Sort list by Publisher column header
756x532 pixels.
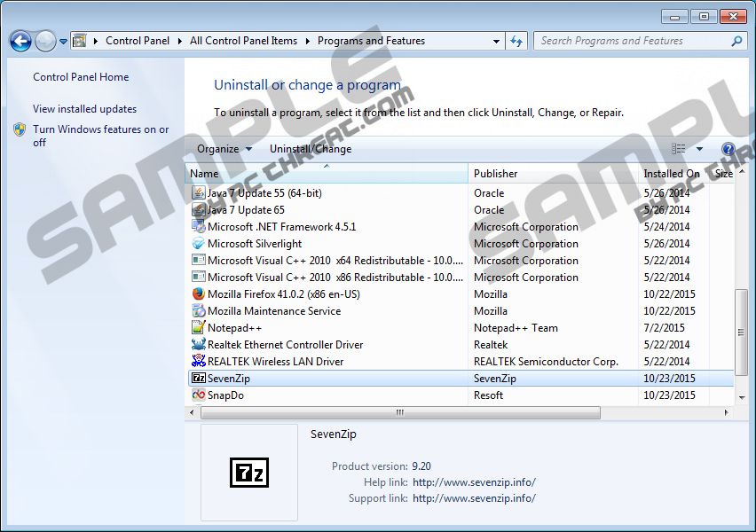553,174
